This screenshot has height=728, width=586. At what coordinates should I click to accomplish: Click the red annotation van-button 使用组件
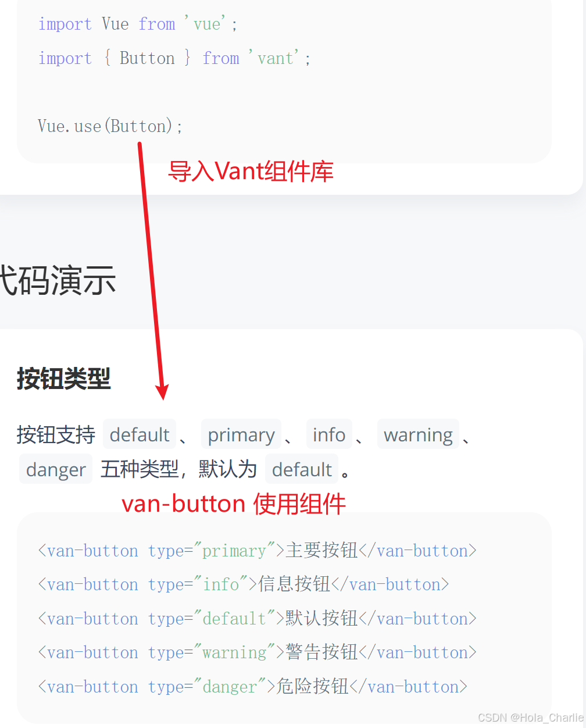point(234,504)
